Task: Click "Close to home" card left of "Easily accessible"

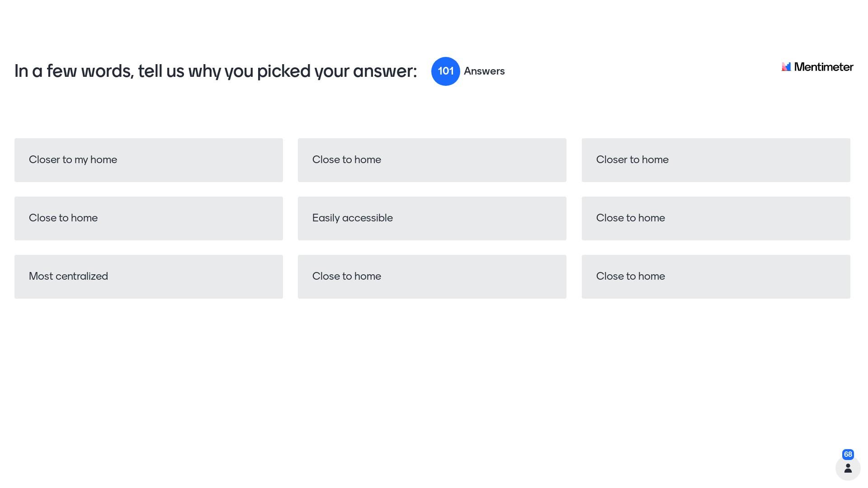Action: tap(148, 218)
